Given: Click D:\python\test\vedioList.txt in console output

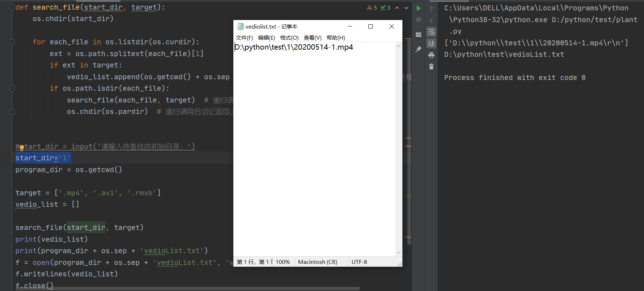Looking at the screenshot, I should pyautogui.click(x=504, y=54).
